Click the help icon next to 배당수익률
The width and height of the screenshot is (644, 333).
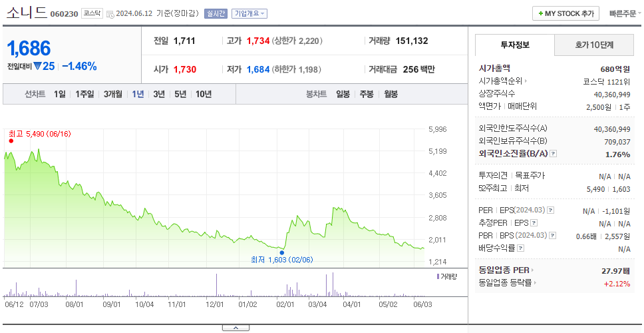(x=520, y=248)
